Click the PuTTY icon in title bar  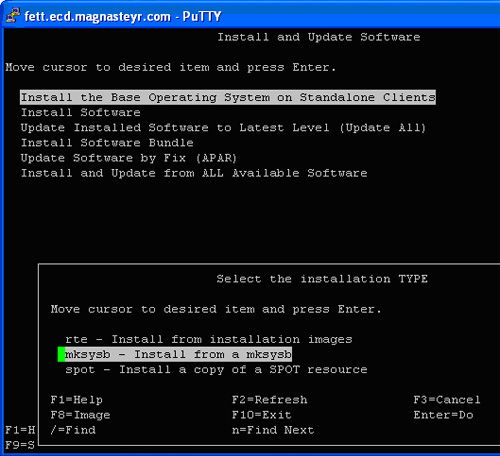(x=12, y=15)
